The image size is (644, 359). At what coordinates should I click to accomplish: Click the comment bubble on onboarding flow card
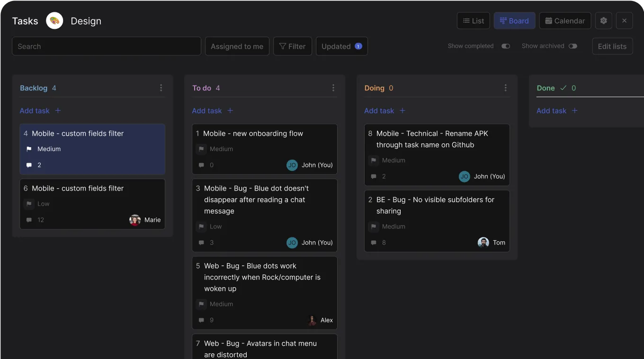[x=201, y=165]
